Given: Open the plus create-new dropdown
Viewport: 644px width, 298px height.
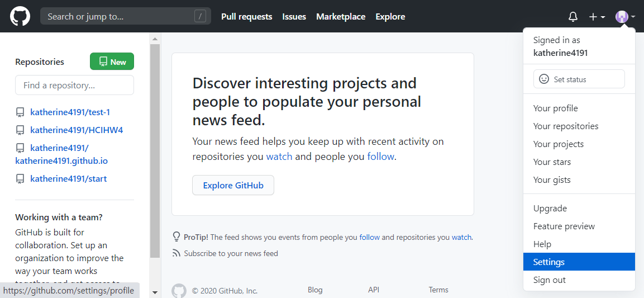Looking at the screenshot, I should [x=597, y=17].
